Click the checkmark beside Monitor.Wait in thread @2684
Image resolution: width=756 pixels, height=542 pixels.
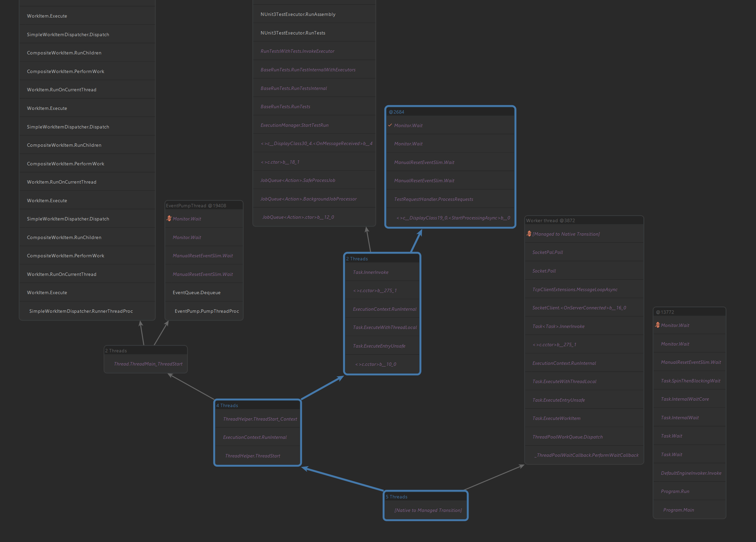(x=391, y=125)
